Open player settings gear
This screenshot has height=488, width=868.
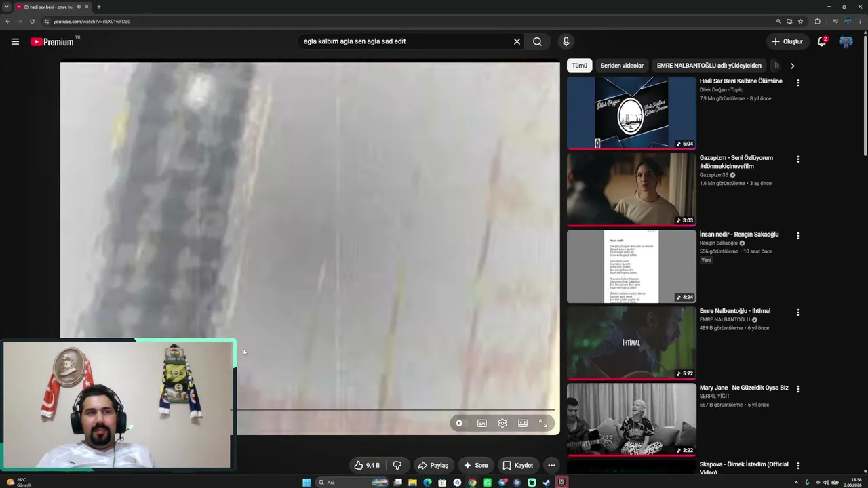(x=502, y=423)
